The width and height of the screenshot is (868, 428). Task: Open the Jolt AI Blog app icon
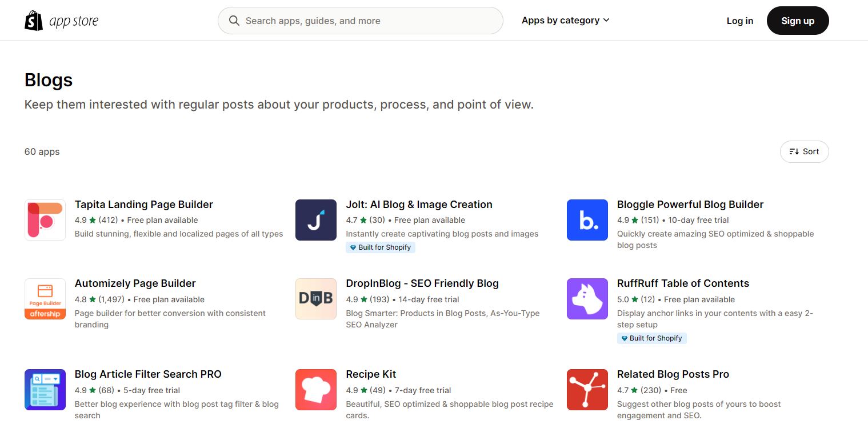pyautogui.click(x=316, y=220)
